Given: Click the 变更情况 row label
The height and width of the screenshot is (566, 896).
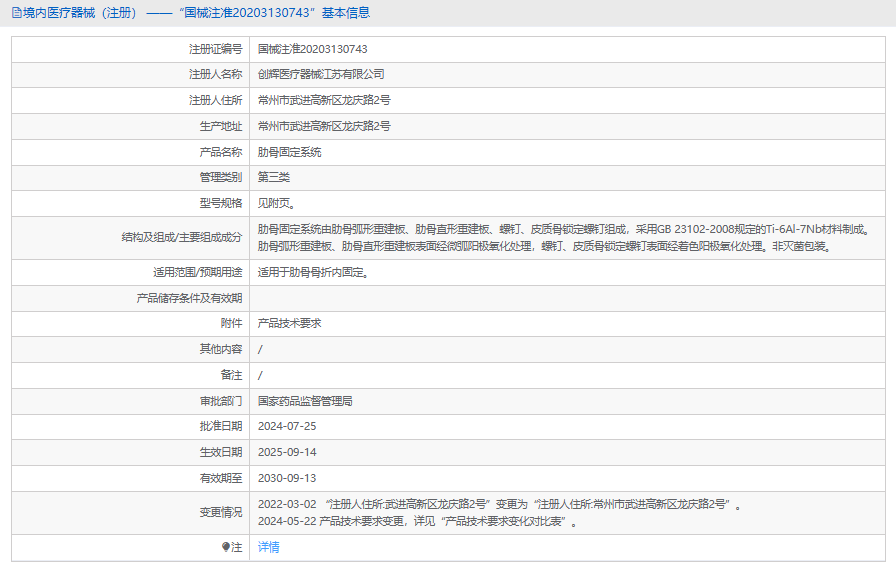Looking at the screenshot, I should (221, 512).
